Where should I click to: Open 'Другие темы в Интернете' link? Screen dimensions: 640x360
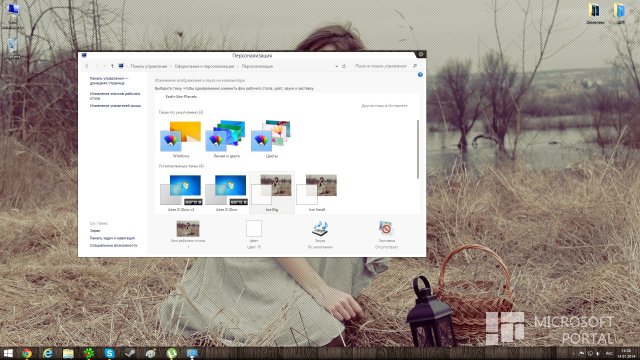point(384,106)
